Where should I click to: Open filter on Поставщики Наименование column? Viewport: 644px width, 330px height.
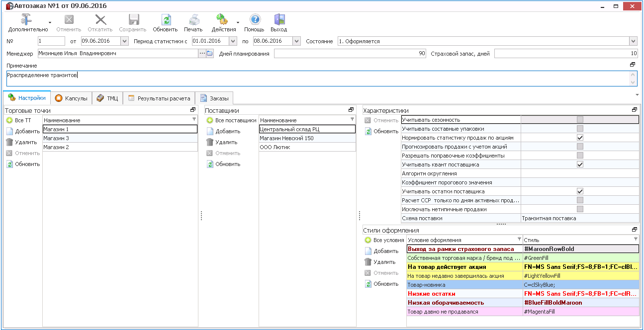[352, 120]
